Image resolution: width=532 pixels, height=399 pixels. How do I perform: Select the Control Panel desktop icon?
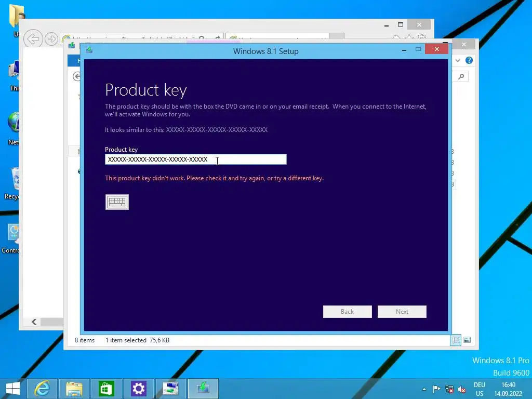click(11, 239)
